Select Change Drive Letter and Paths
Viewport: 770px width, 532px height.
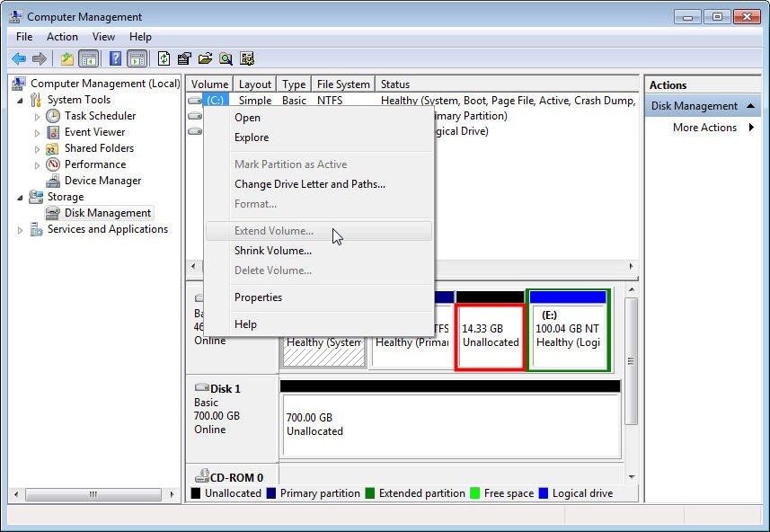click(319, 184)
